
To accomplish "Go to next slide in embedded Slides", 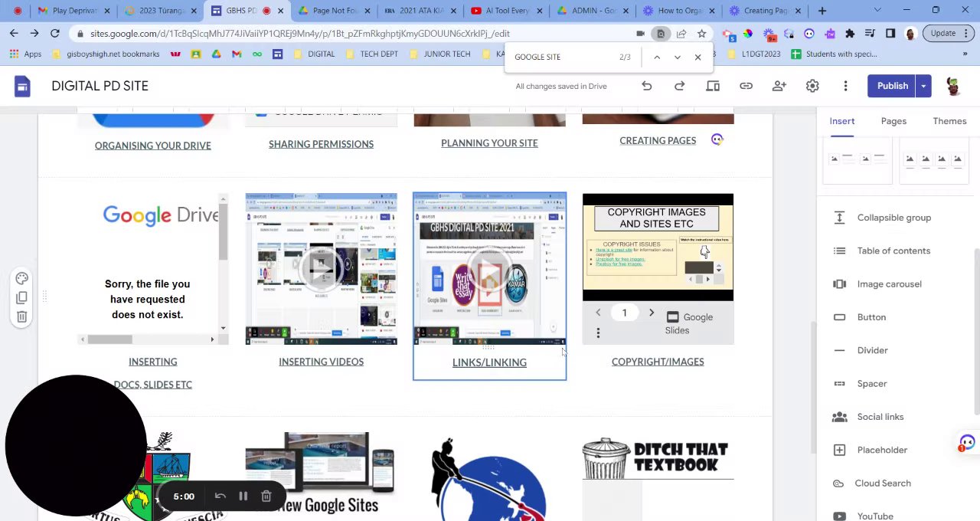I will point(652,313).
